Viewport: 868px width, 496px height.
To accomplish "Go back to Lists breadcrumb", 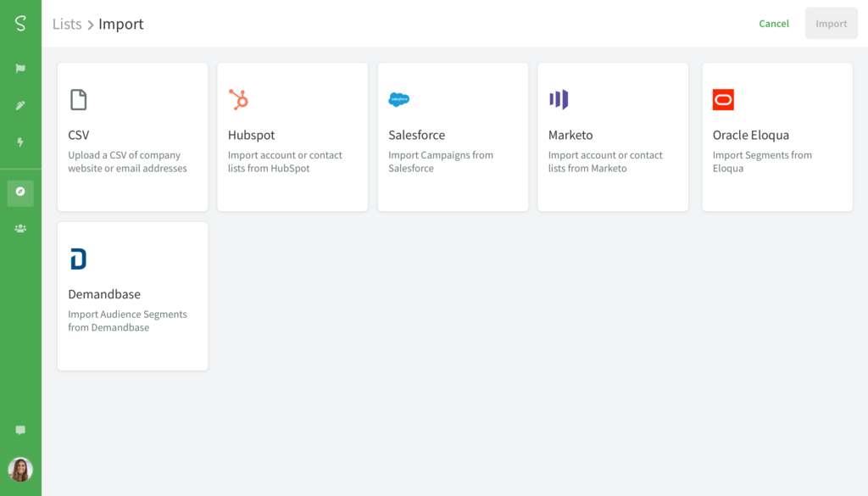I will (67, 24).
